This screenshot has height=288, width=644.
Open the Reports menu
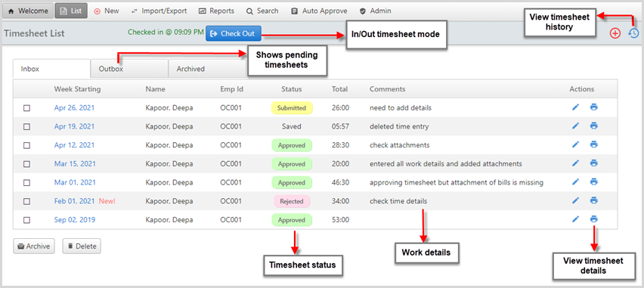coord(216,11)
